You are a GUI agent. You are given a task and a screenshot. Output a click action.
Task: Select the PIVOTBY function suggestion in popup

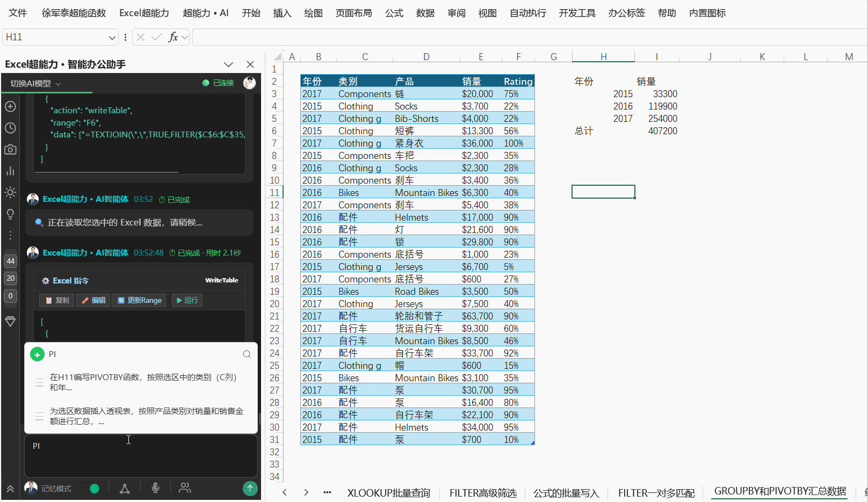pos(141,382)
